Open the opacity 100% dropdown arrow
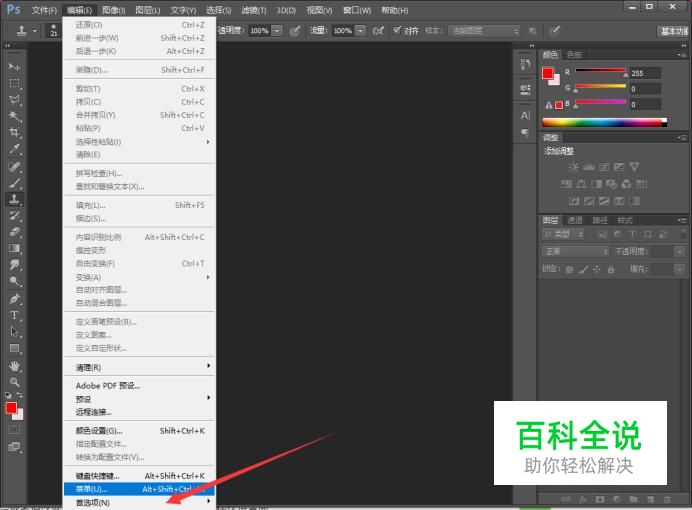Image resolution: width=692 pixels, height=510 pixels. (x=277, y=30)
